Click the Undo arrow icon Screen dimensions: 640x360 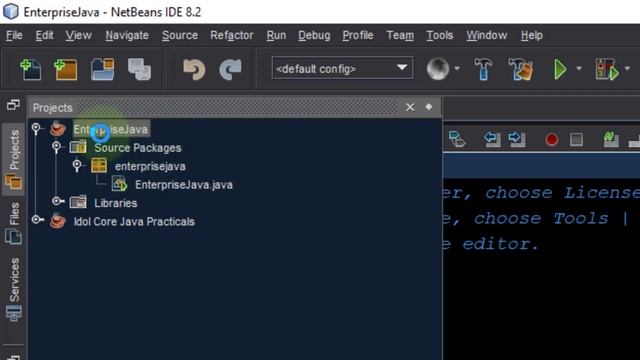[x=194, y=69]
